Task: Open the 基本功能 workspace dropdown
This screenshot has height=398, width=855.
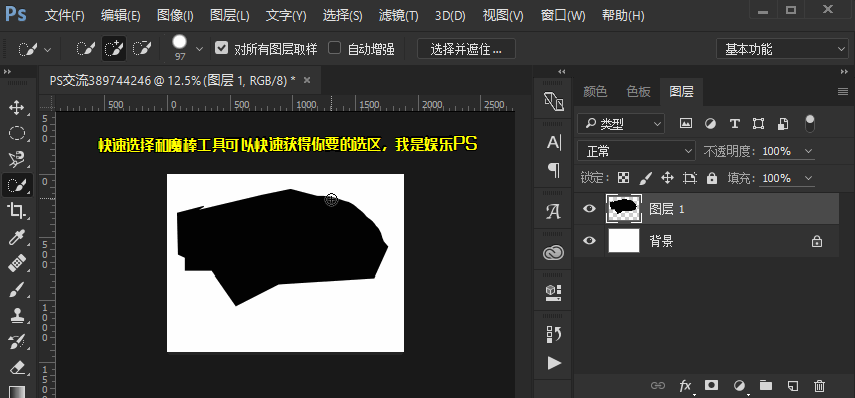Action: [x=782, y=49]
